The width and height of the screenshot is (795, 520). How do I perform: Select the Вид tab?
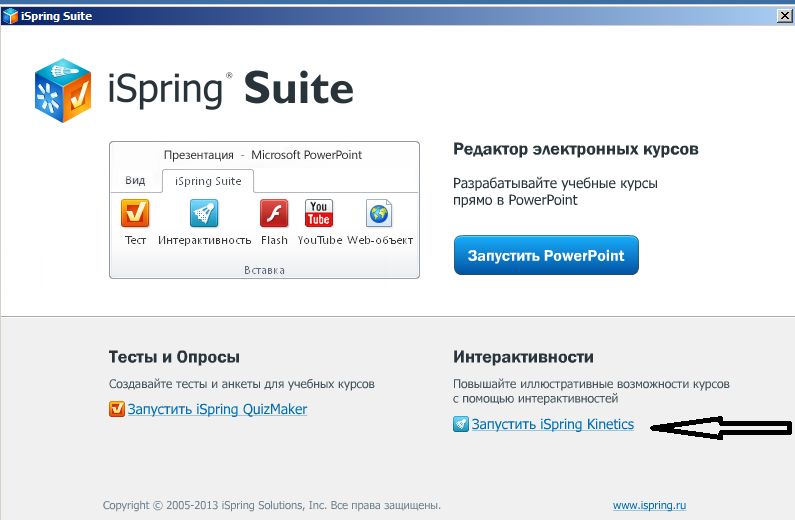pos(135,180)
